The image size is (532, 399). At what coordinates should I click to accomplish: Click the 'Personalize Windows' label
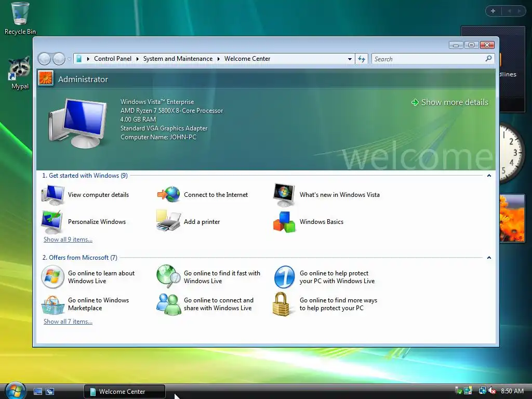[97, 222]
